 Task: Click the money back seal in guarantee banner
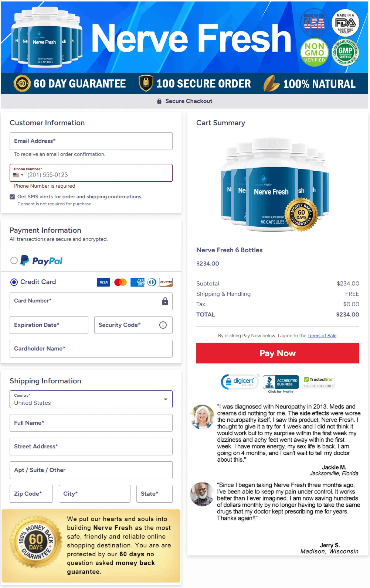36,542
